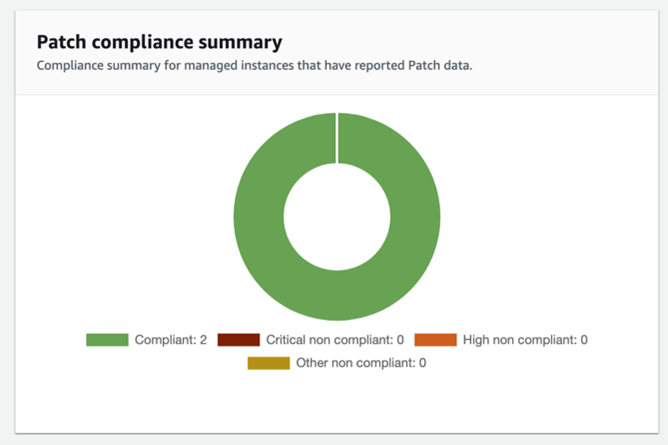Viewport: 668px width, 445px height.
Task: Click the green Compliant legend swatch
Action: click(x=107, y=340)
